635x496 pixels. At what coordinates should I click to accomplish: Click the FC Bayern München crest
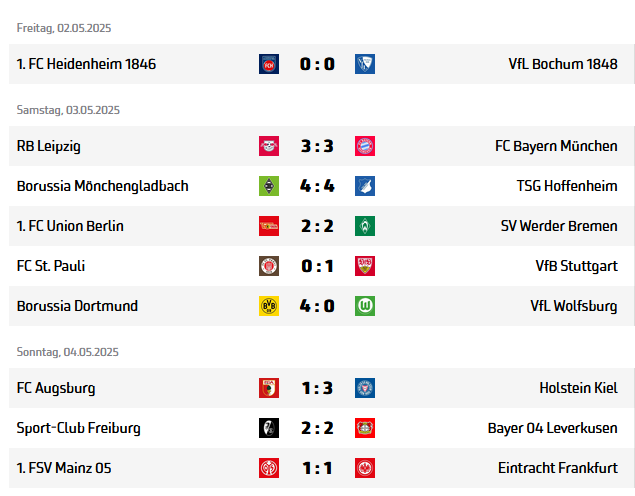[x=365, y=146]
